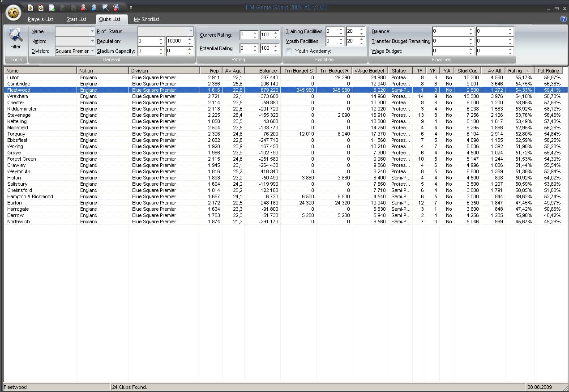The height and width of the screenshot is (392, 569).
Task: Click the Staff List tab
Action: (x=76, y=20)
